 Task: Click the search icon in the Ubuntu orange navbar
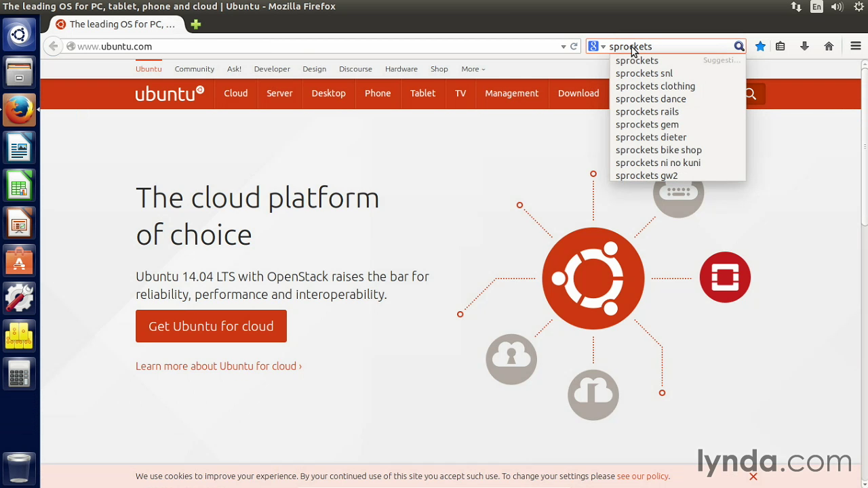(750, 94)
